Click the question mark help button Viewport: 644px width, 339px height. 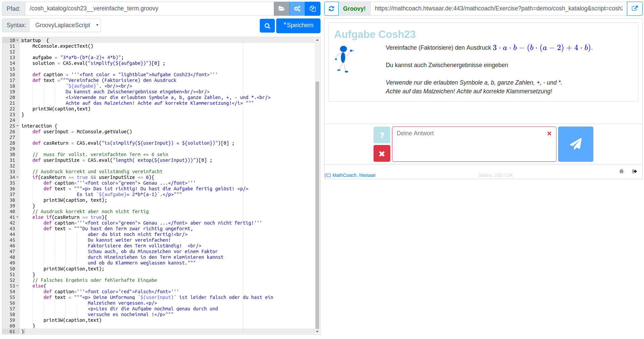click(382, 135)
